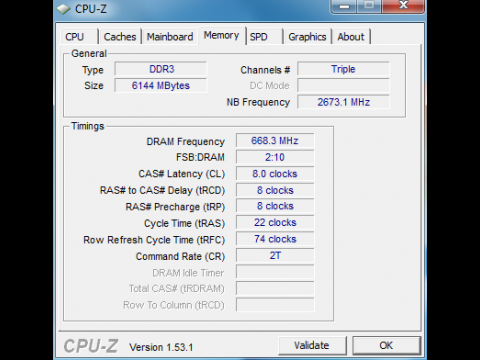This screenshot has width=480, height=360.
Task: Show the About tab
Action: pos(351,36)
